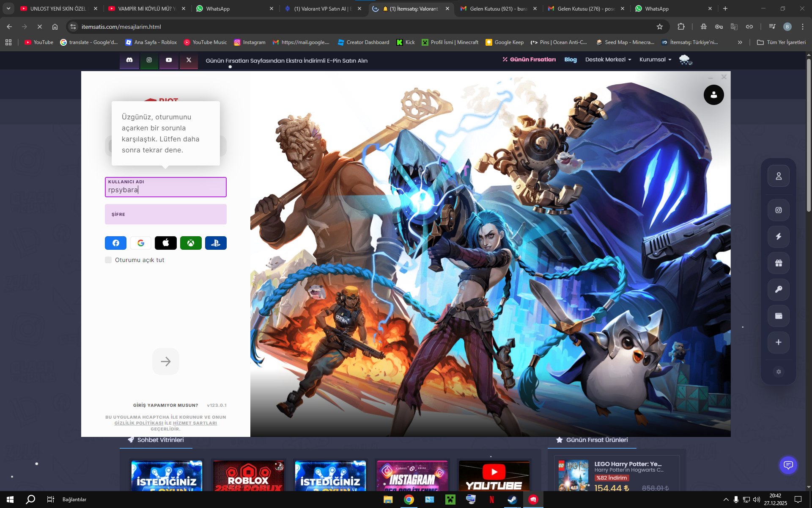
Task: Click the plus icon in right sidebar
Action: point(779,342)
